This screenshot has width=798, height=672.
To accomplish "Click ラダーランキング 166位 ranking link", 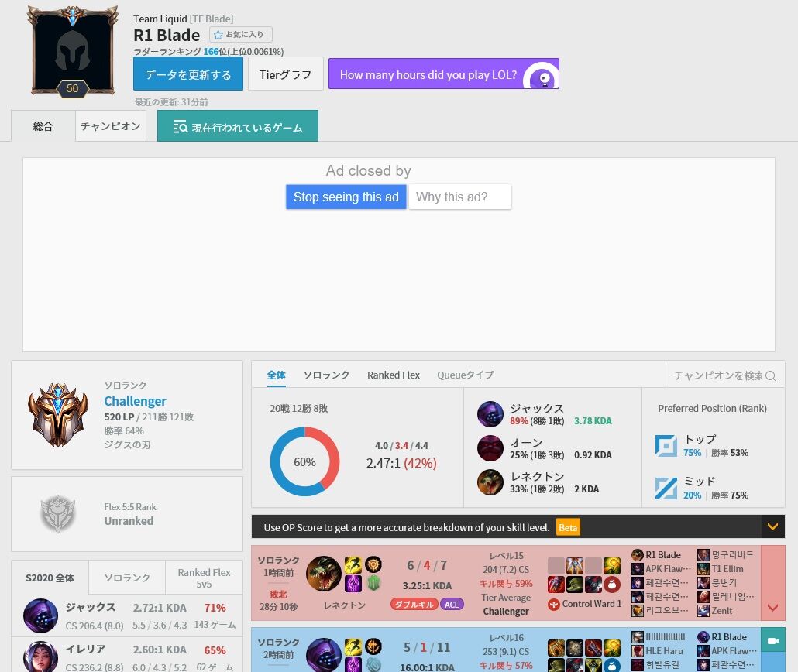I will [x=208, y=51].
